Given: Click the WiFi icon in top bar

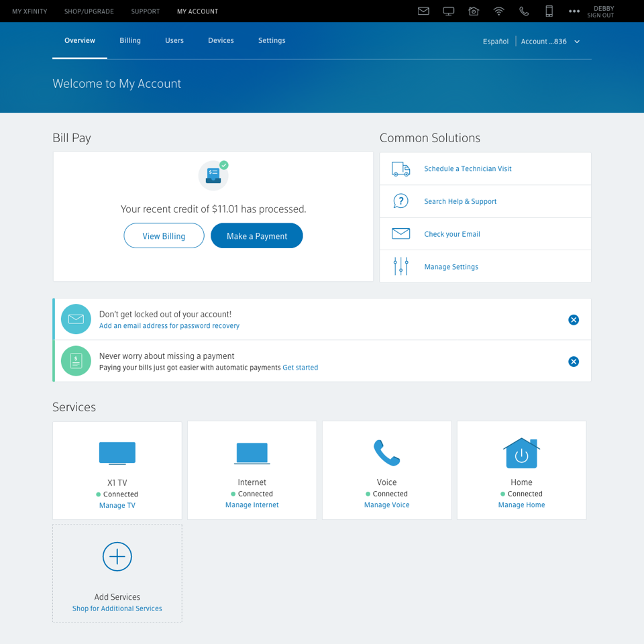Looking at the screenshot, I should [x=498, y=11].
